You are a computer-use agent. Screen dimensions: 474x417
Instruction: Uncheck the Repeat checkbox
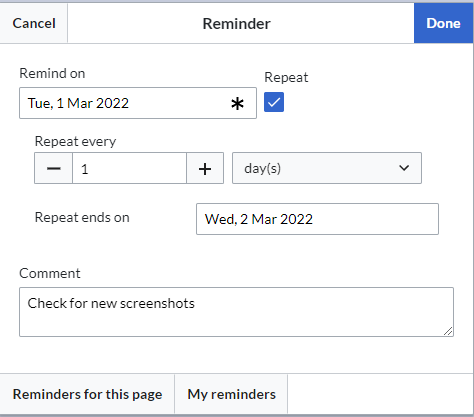274,102
